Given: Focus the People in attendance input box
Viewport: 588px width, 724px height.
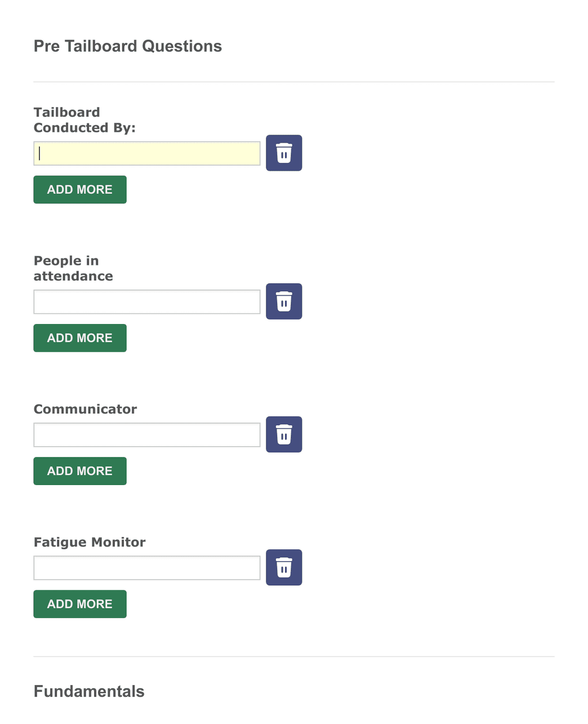Looking at the screenshot, I should pos(146,301).
